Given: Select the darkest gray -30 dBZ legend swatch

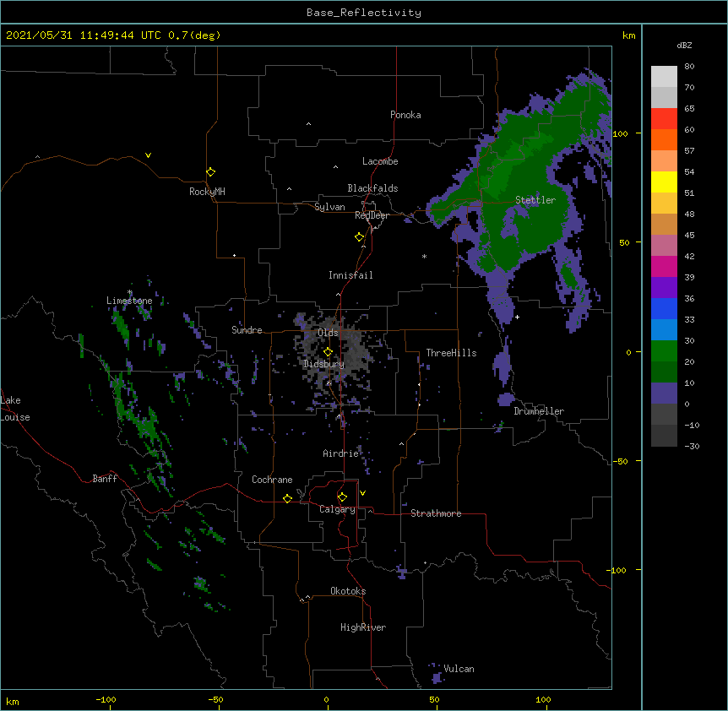Looking at the screenshot, I should coord(664,436).
